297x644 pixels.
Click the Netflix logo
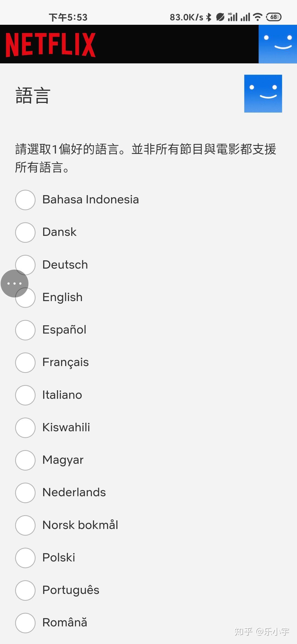(51, 45)
